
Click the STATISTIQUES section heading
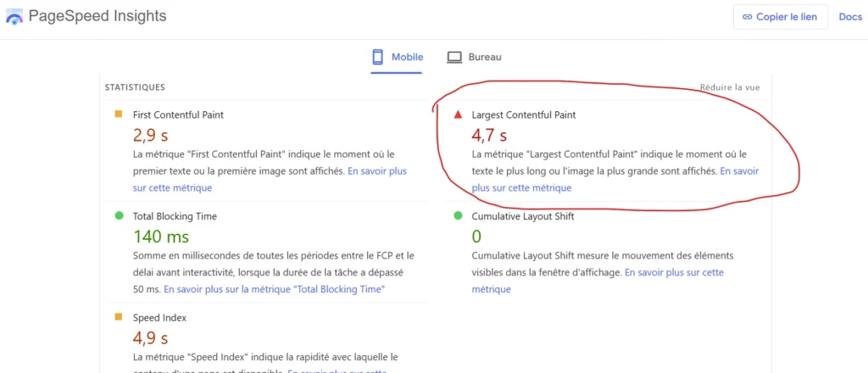[135, 87]
